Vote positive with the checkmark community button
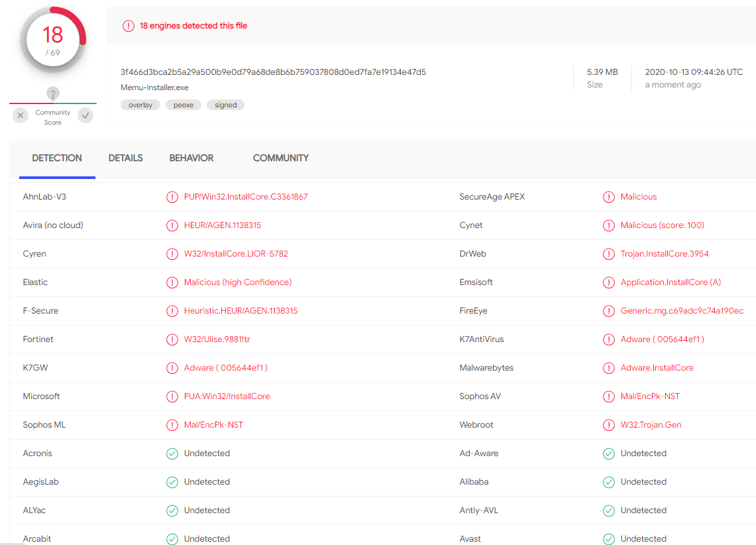Screen dimensions: 756x545 pos(85,115)
